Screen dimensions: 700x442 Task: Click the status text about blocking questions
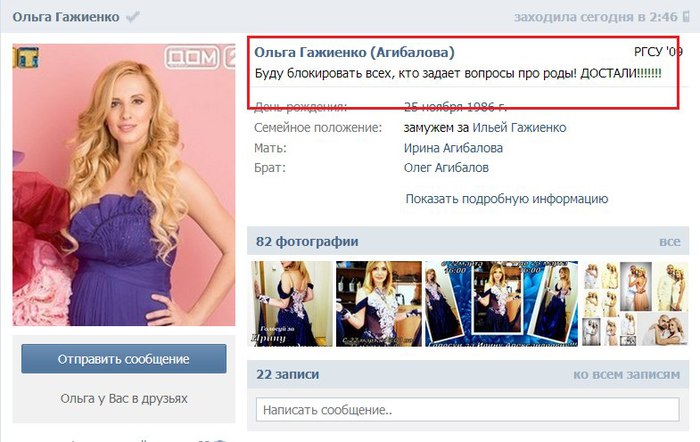(458, 73)
